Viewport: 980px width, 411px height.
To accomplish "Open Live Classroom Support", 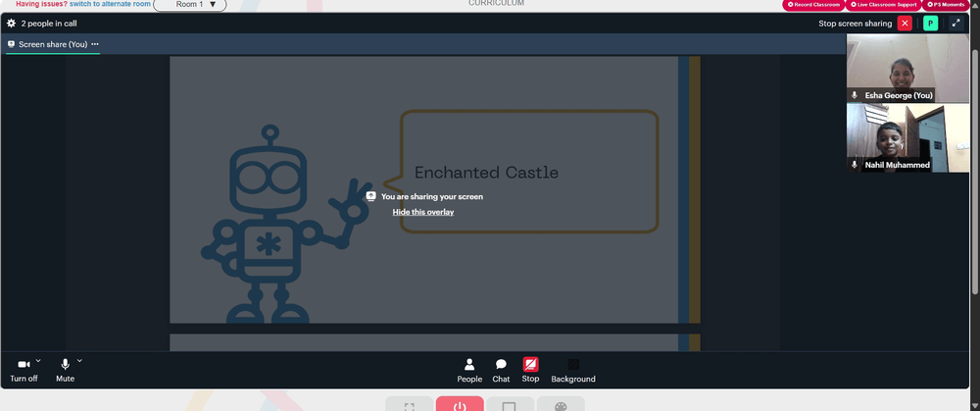I will (883, 5).
